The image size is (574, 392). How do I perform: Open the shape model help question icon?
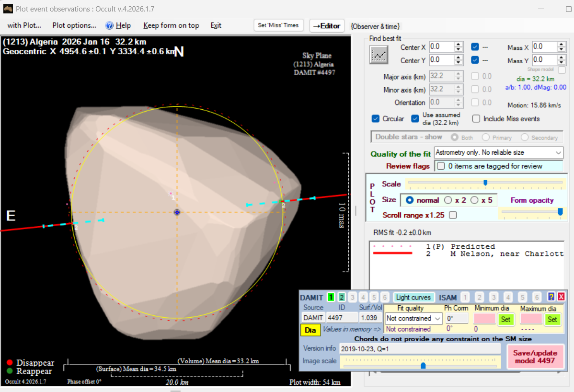(x=551, y=298)
